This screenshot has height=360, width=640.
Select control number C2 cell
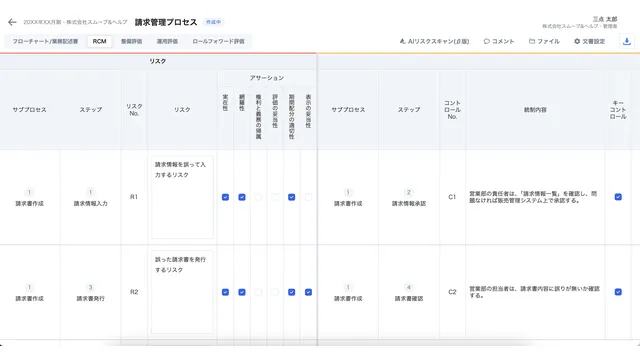point(452,292)
